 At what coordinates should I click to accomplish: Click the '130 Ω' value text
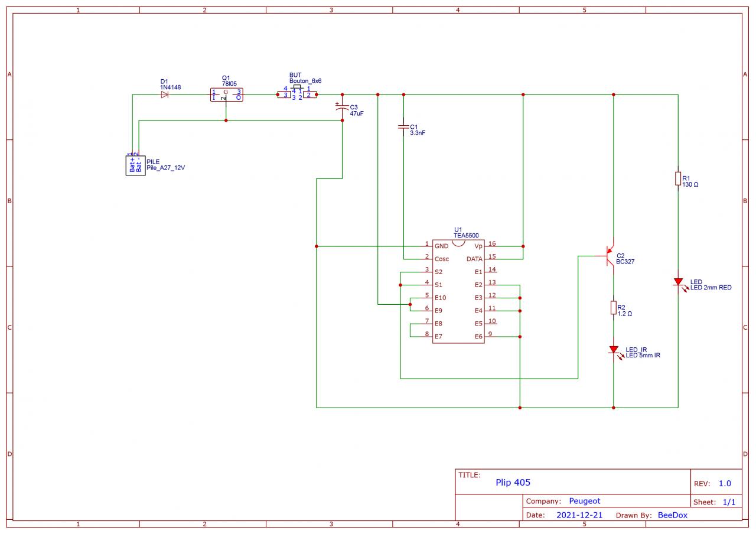tap(690, 184)
